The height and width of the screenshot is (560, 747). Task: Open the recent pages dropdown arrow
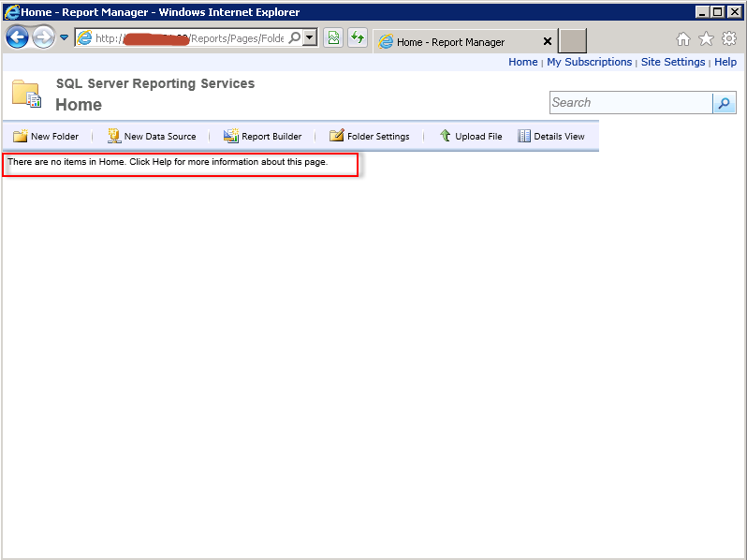point(64,37)
